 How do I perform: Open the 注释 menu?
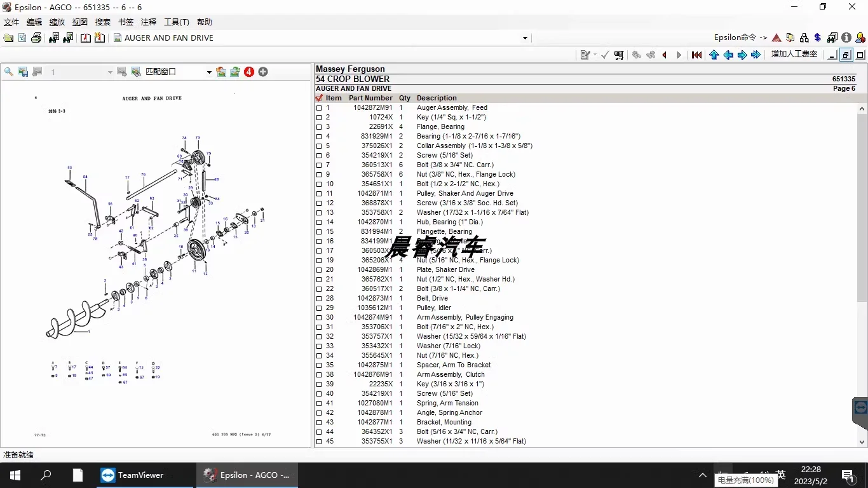coord(149,22)
